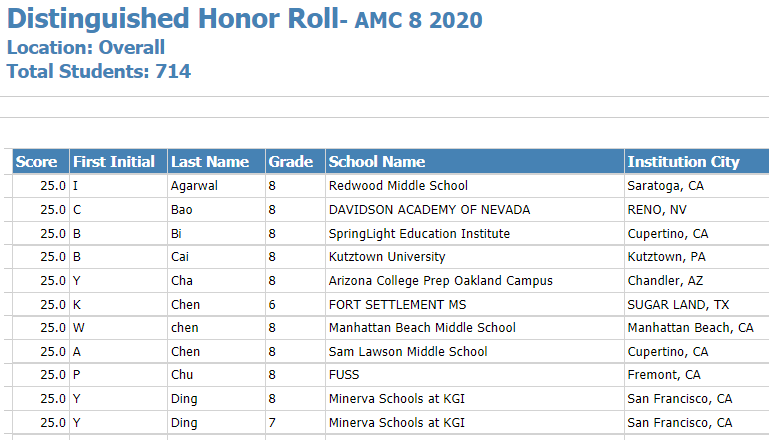Select the Distinguished Honor Roll title
The height and width of the screenshot is (440, 769).
point(173,19)
